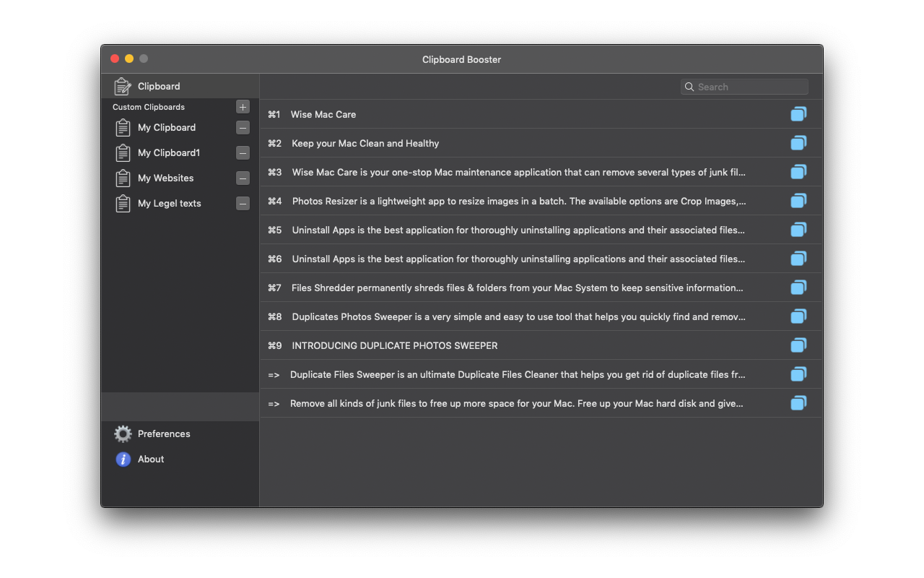Click the ⌘9 shortcut label
Image resolution: width=924 pixels, height=578 pixels.
[x=274, y=345]
